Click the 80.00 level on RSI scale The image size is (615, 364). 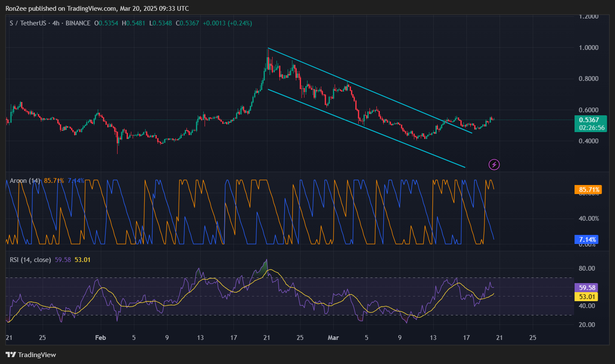(x=587, y=268)
